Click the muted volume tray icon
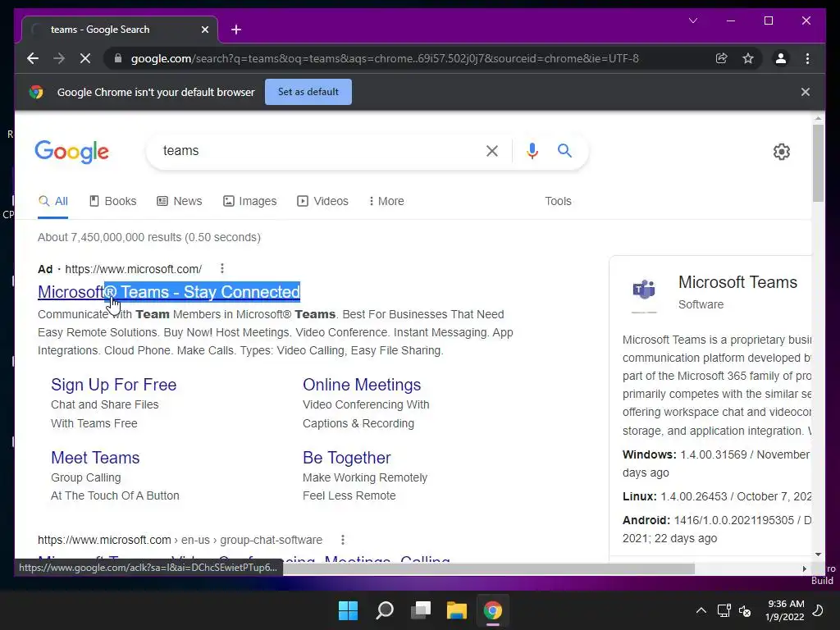 click(x=745, y=610)
